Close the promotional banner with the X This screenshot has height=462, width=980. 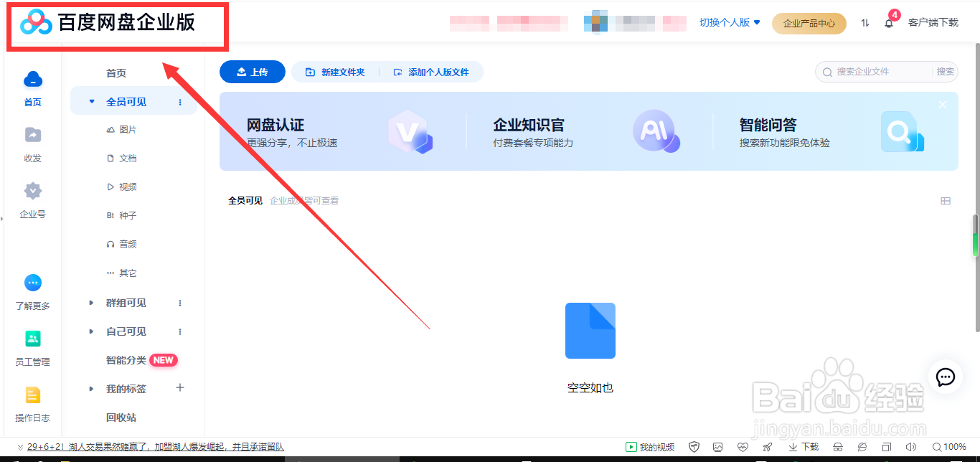942,104
